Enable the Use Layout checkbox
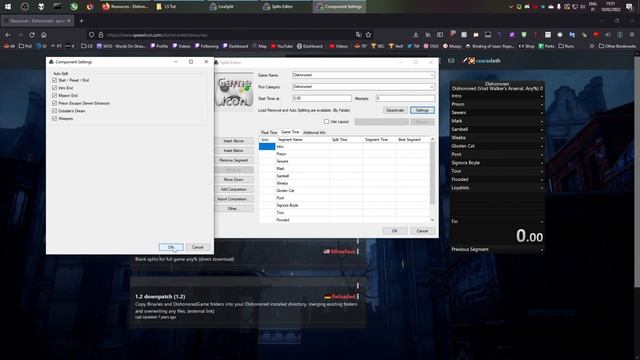The height and width of the screenshot is (360, 640). [x=326, y=122]
